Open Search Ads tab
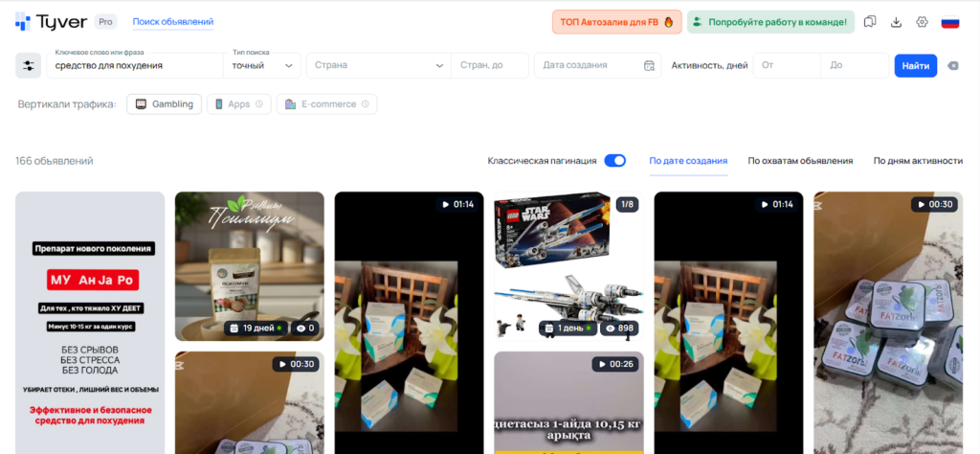The width and height of the screenshot is (980, 454). click(x=173, y=22)
